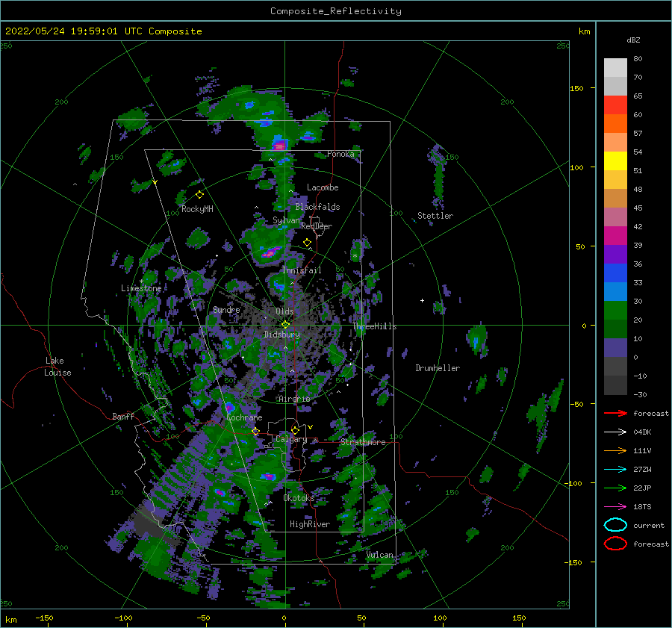Viewport: 672px width, 628px height.
Task: Select the darkest gray -10 to -30 swatch
Action: pyautogui.click(x=615, y=385)
